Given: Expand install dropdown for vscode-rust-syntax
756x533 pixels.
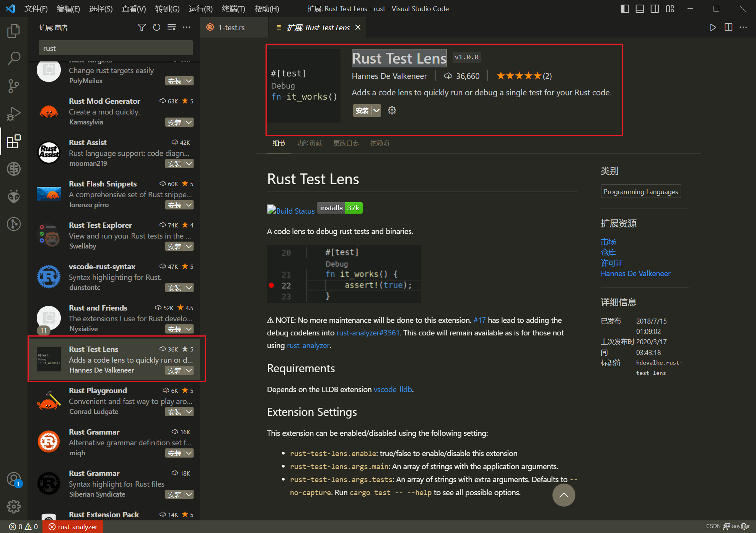Looking at the screenshot, I should click(189, 288).
